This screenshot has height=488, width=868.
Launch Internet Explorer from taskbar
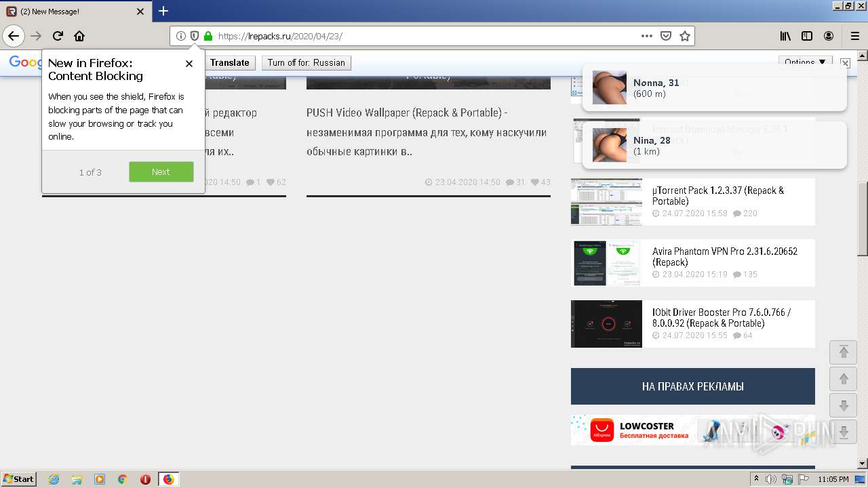54,479
